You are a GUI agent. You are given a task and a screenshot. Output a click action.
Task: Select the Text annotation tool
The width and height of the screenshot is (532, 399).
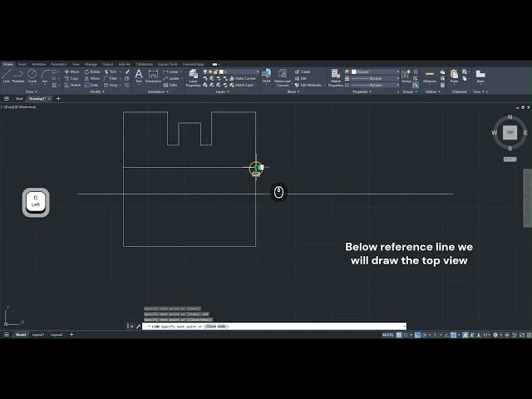pyautogui.click(x=139, y=76)
